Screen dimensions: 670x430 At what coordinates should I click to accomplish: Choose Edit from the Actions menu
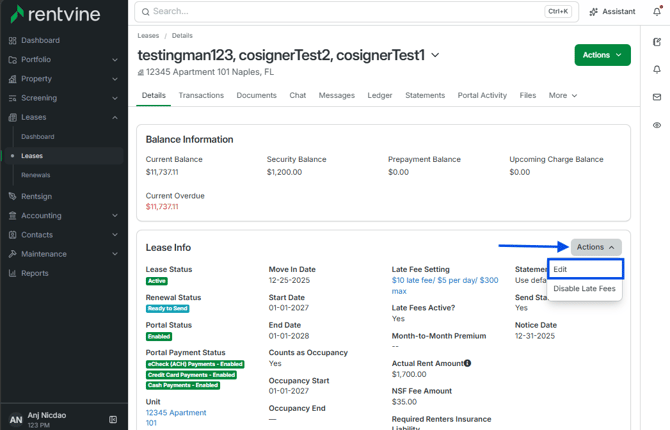[x=585, y=269]
